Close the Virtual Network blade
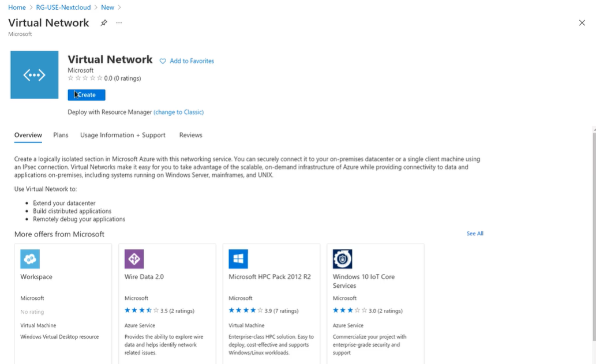Image resolution: width=596 pixels, height=364 pixels. (x=582, y=23)
